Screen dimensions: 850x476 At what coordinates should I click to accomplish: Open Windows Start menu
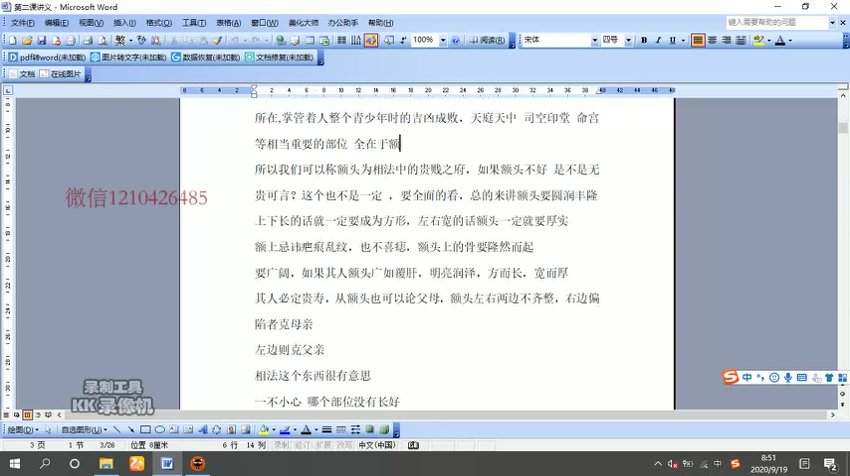(x=15, y=464)
